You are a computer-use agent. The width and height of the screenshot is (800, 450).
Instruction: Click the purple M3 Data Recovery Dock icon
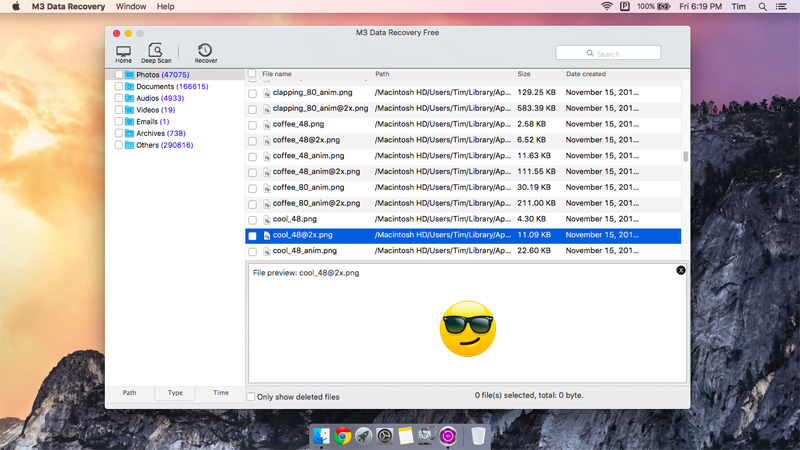pos(448,436)
